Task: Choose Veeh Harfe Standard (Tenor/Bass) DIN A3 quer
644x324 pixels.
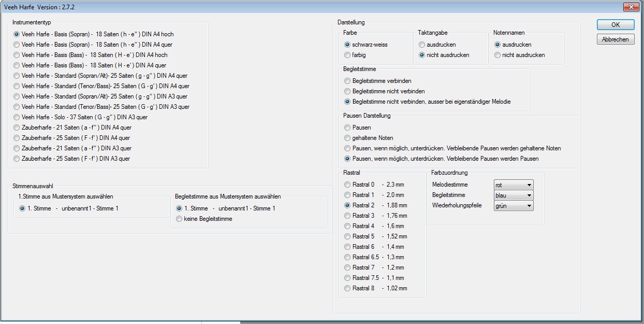Action: pyautogui.click(x=17, y=107)
